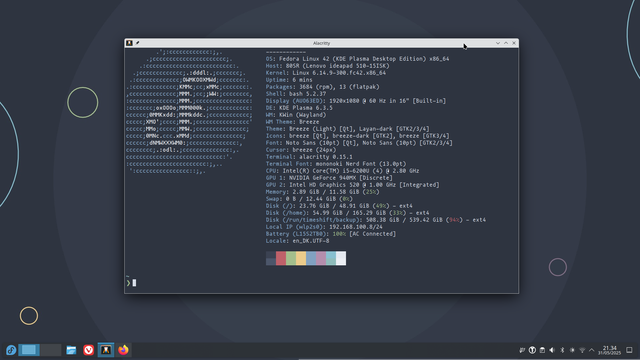Click the Peek at Desktop button
This screenshot has width=640, height=360.
pos(629,350)
